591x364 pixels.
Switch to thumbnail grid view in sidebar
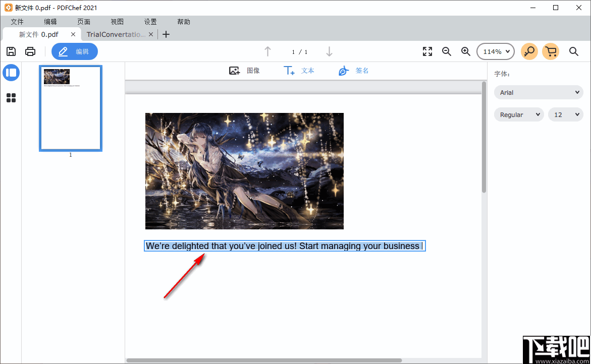pos(11,98)
